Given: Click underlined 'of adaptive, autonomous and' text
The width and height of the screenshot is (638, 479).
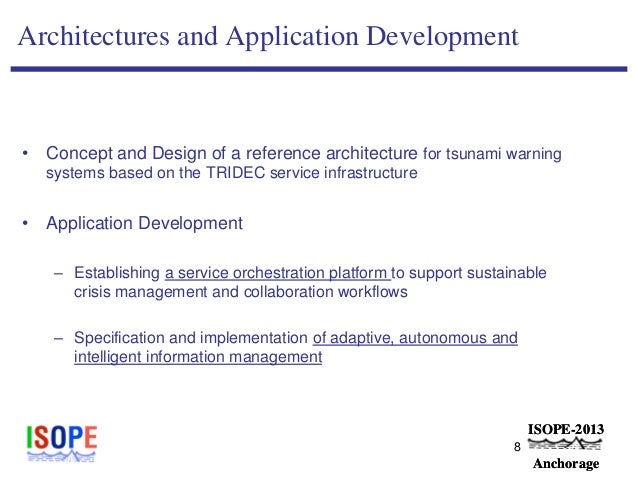Looking at the screenshot, I should [x=415, y=338].
